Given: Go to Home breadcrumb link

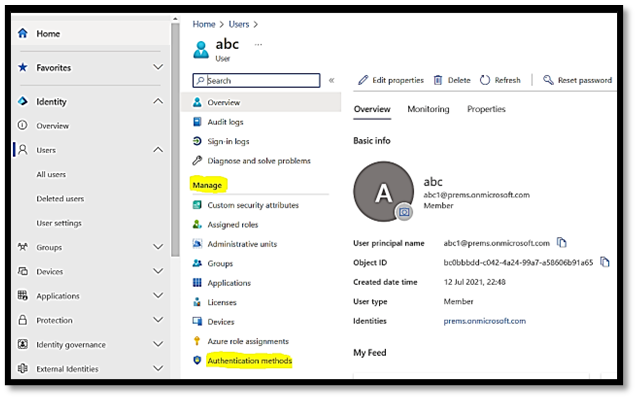Looking at the screenshot, I should [204, 24].
